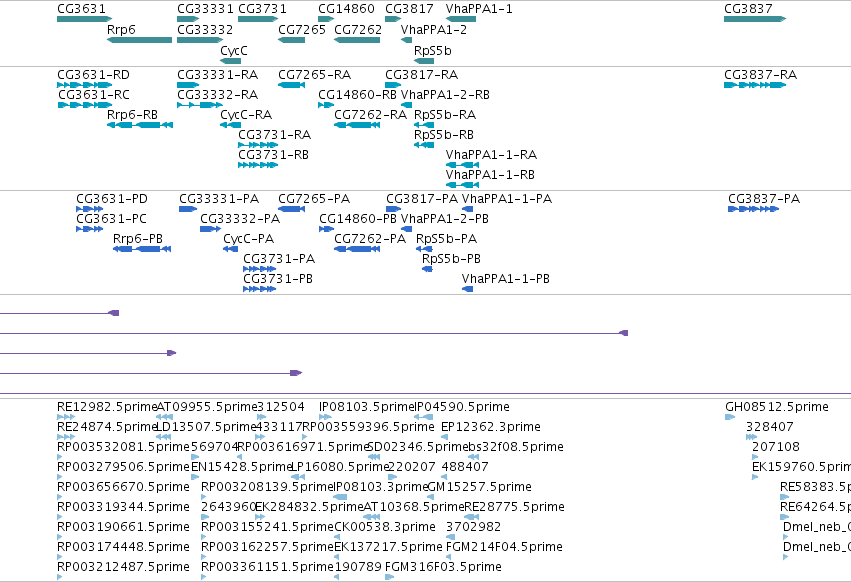
Task: Click the EP12362.3prime EST label
Action: tap(491, 427)
